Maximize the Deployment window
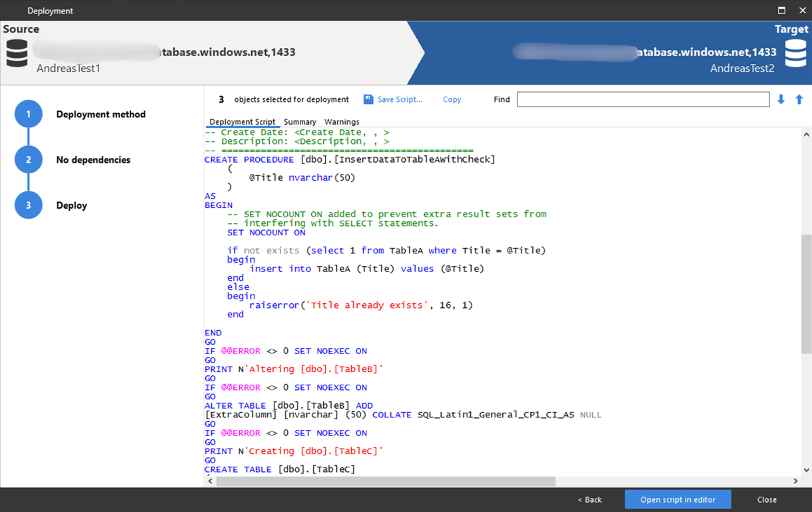Screen dimensions: 812x512 pyautogui.click(x=782, y=11)
